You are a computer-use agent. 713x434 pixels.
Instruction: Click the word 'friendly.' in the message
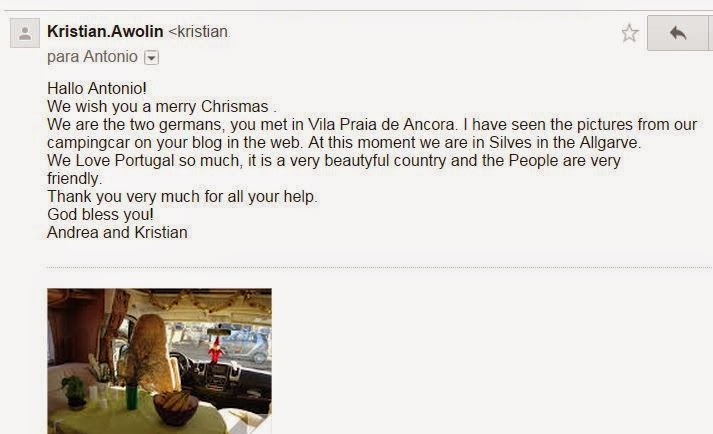click(x=75, y=179)
